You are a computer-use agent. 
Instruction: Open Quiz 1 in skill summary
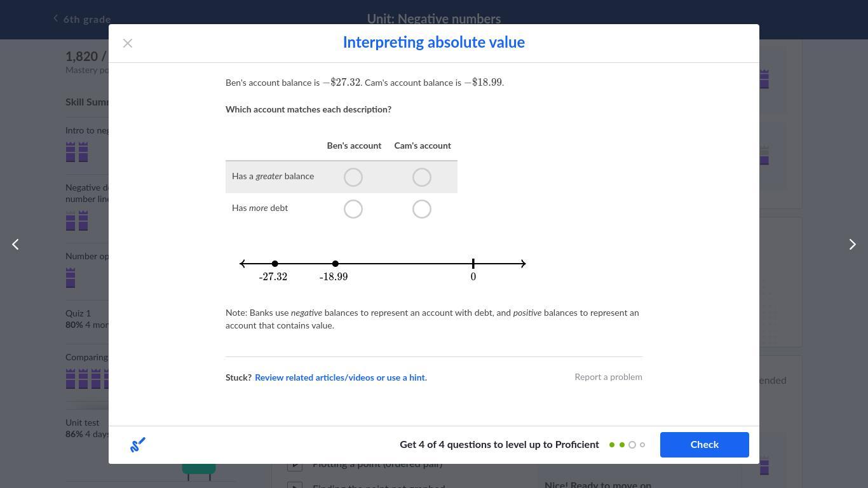pos(78,313)
